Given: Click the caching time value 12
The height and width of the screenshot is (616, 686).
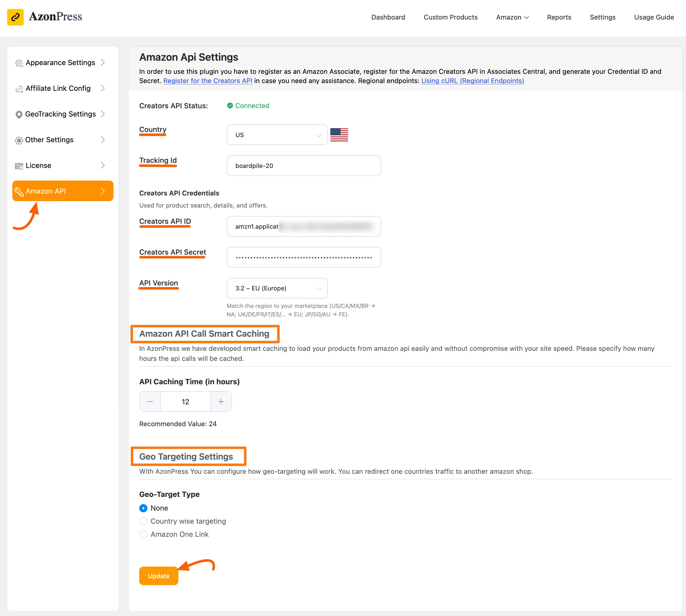Looking at the screenshot, I should coord(186,401).
